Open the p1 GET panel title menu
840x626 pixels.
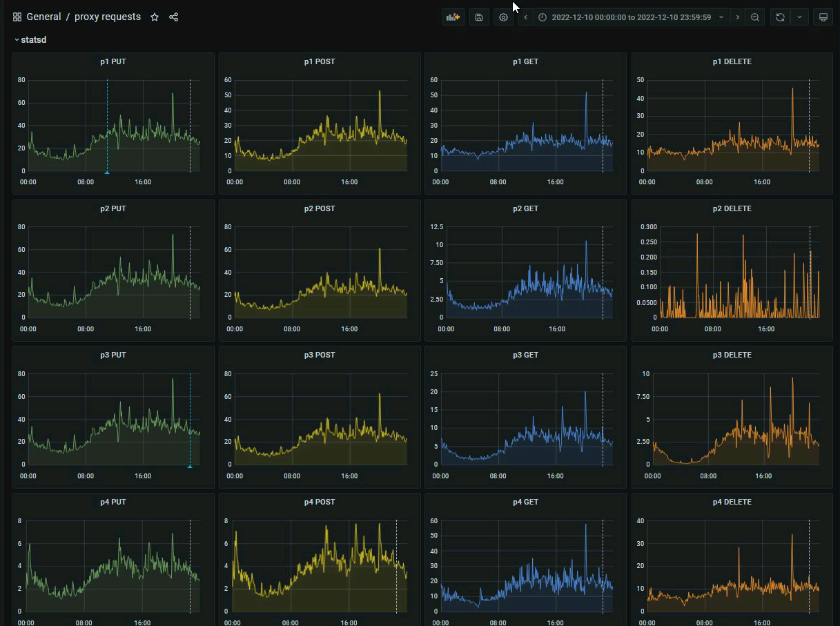[x=525, y=61]
